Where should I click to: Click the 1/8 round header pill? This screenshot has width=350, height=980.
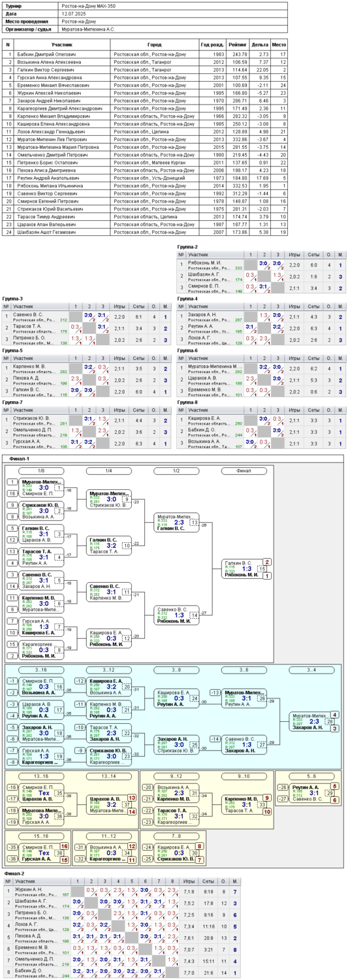tap(41, 470)
